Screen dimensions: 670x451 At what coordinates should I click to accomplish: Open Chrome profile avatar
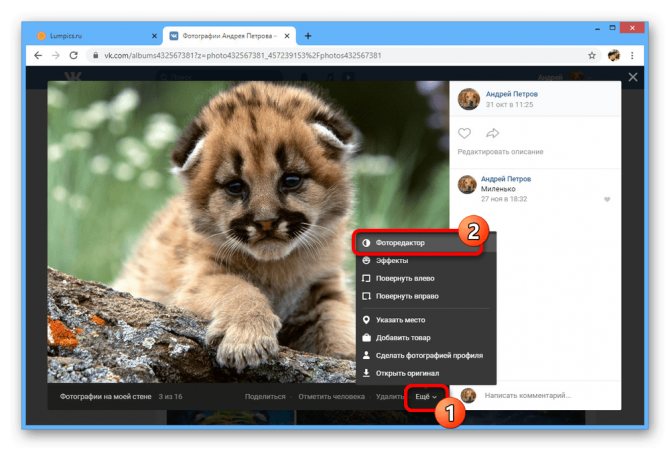pyautogui.click(x=614, y=56)
